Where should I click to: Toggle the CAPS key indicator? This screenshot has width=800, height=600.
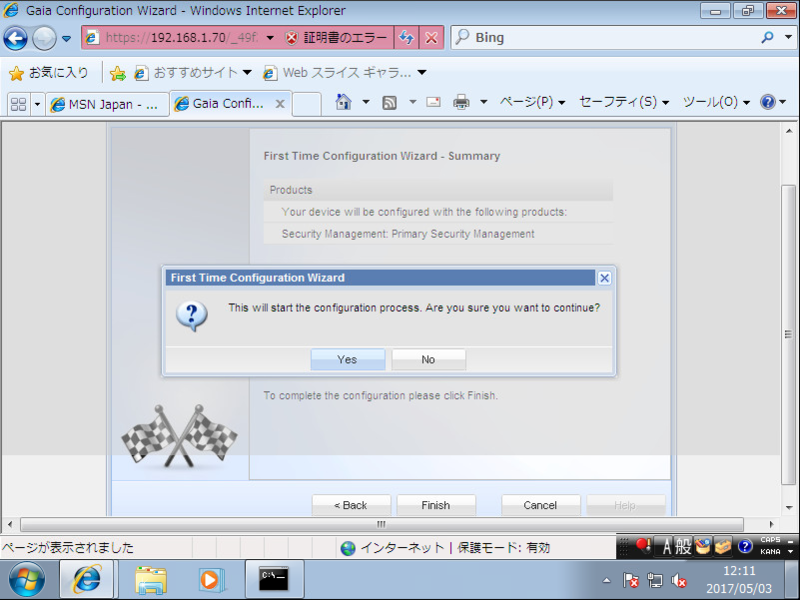click(770, 540)
